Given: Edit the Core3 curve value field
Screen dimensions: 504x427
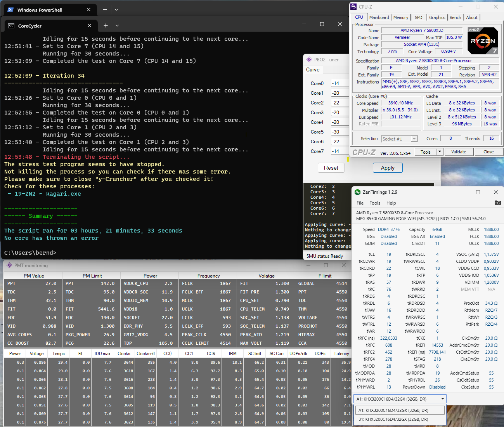Looking at the screenshot, I should pyautogui.click(x=340, y=113).
